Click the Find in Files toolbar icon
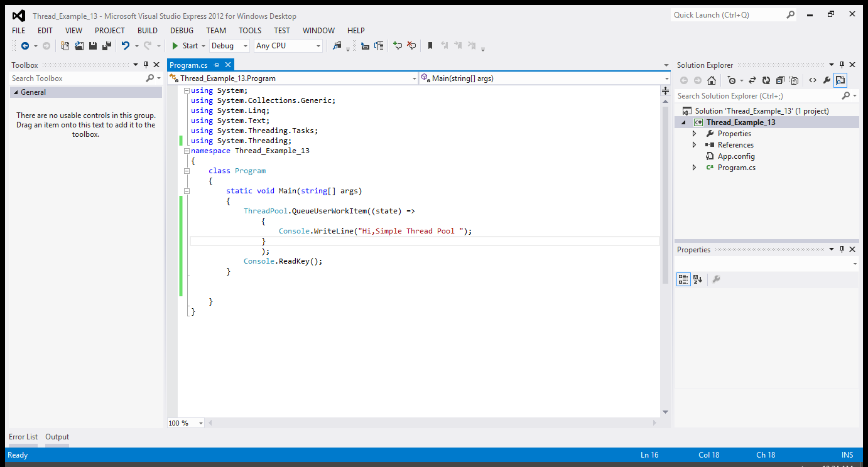The height and width of the screenshot is (467, 868). point(337,46)
